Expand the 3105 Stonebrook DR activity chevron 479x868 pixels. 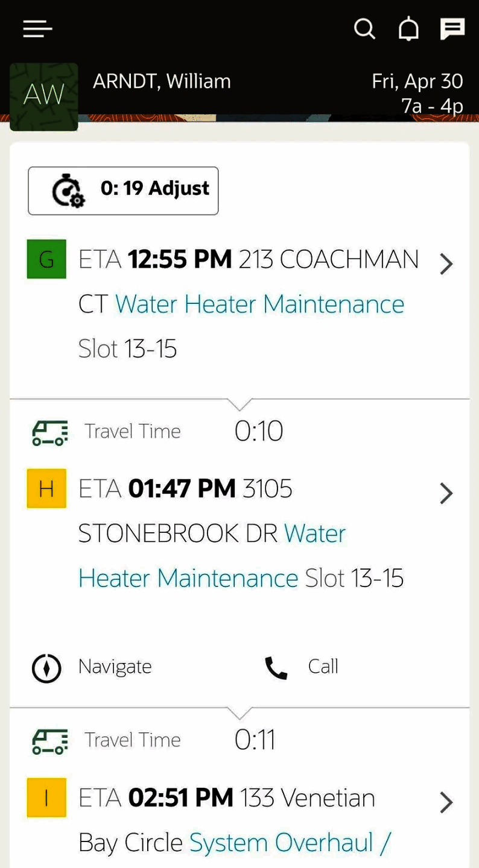446,493
